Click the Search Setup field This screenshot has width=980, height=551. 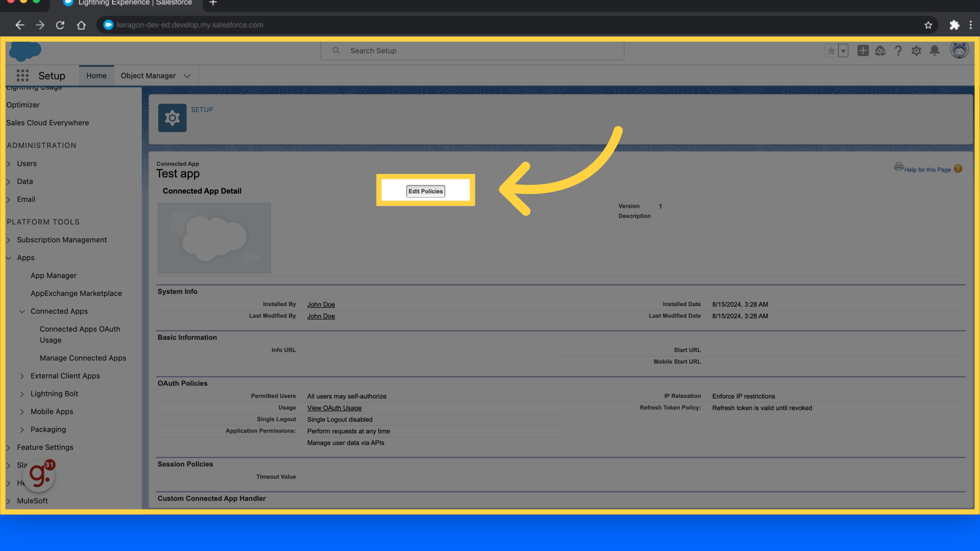[x=472, y=51]
